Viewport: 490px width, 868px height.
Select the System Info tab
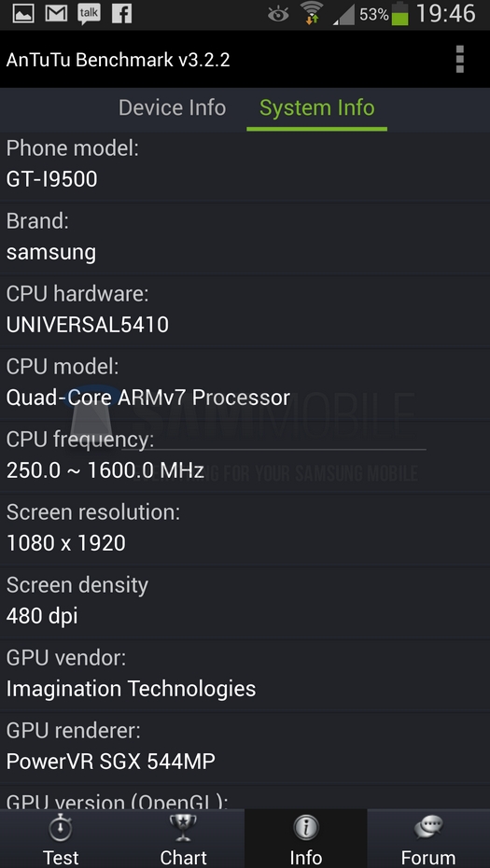(x=316, y=107)
